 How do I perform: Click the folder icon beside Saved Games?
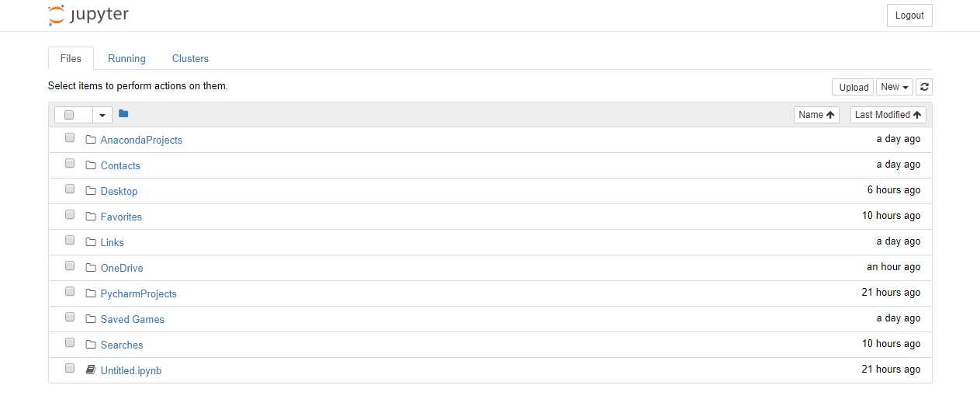tap(90, 319)
